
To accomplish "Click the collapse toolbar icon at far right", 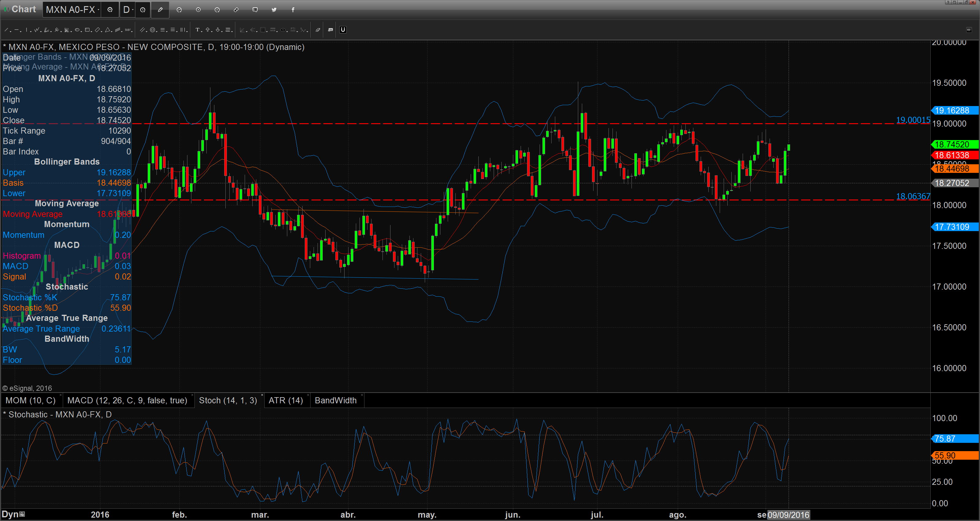I will (969, 30).
